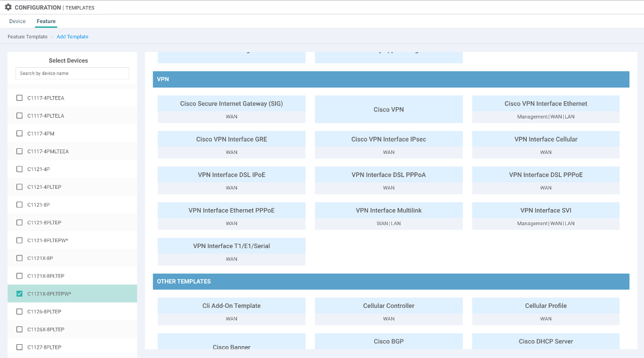Focus the Search by device name field
Screen dimensions: 644x358
[72, 73]
